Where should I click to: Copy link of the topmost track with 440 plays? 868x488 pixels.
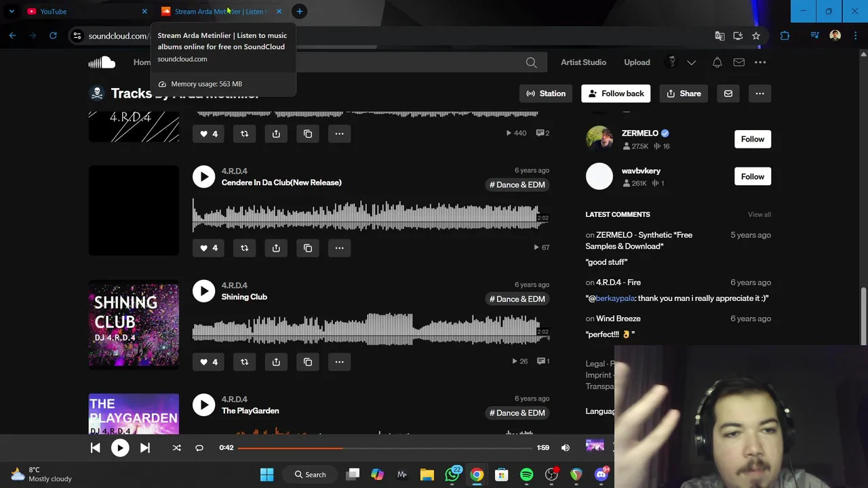[x=308, y=134]
